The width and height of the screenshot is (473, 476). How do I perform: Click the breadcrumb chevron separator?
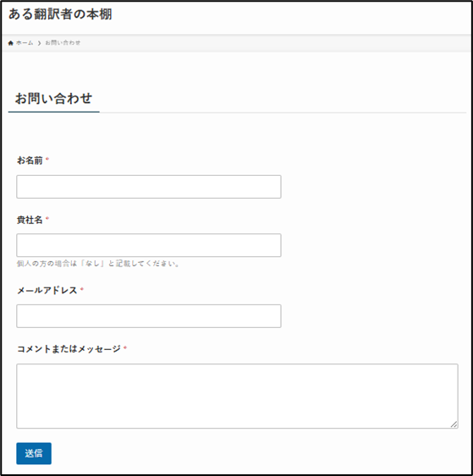pos(39,43)
